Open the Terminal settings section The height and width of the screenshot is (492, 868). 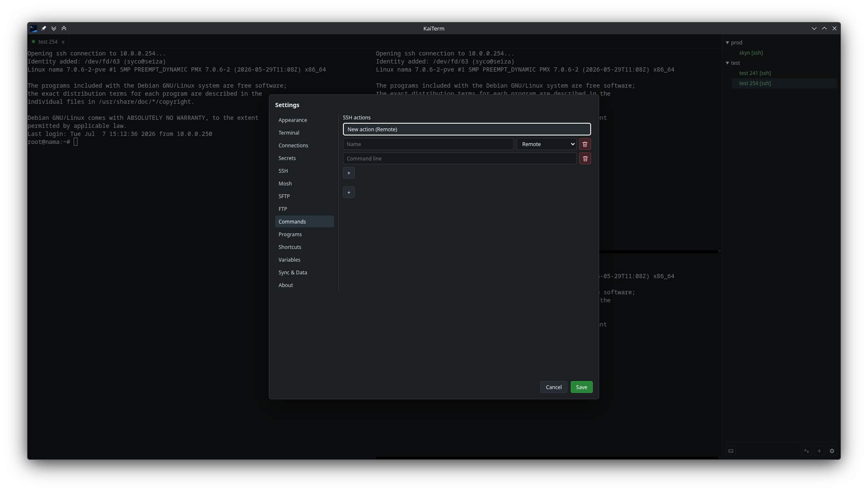[x=304, y=133]
